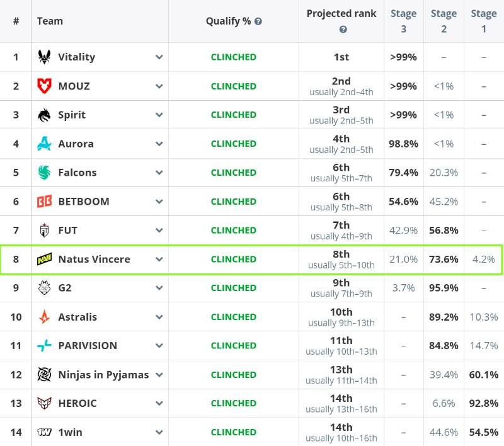Image resolution: width=504 pixels, height=446 pixels.
Task: Click the Natus Vincere logo
Action: pyautogui.click(x=44, y=259)
